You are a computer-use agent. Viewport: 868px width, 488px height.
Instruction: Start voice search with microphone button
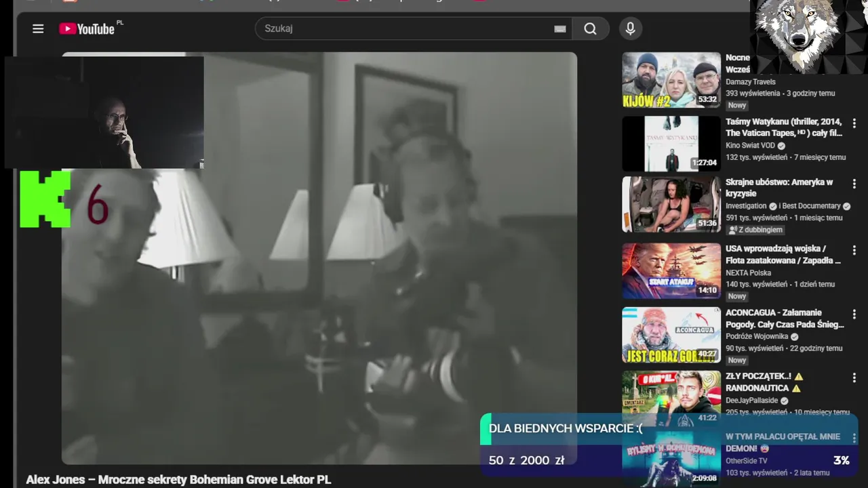pyautogui.click(x=631, y=28)
